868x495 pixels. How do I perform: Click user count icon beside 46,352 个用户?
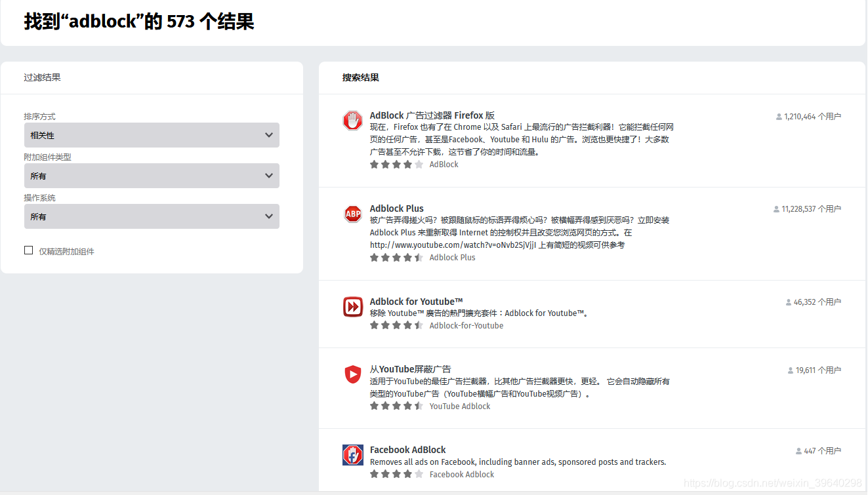pos(789,302)
